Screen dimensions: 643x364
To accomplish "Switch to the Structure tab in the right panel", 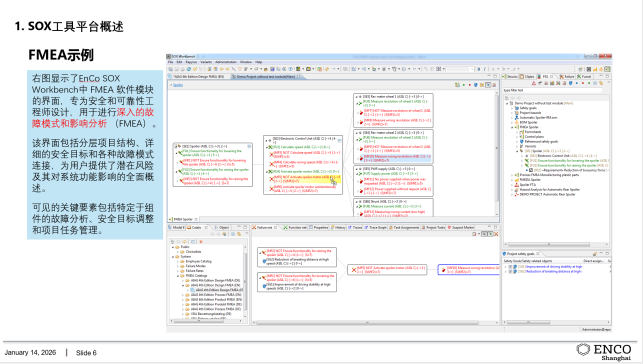I will 511,77.
